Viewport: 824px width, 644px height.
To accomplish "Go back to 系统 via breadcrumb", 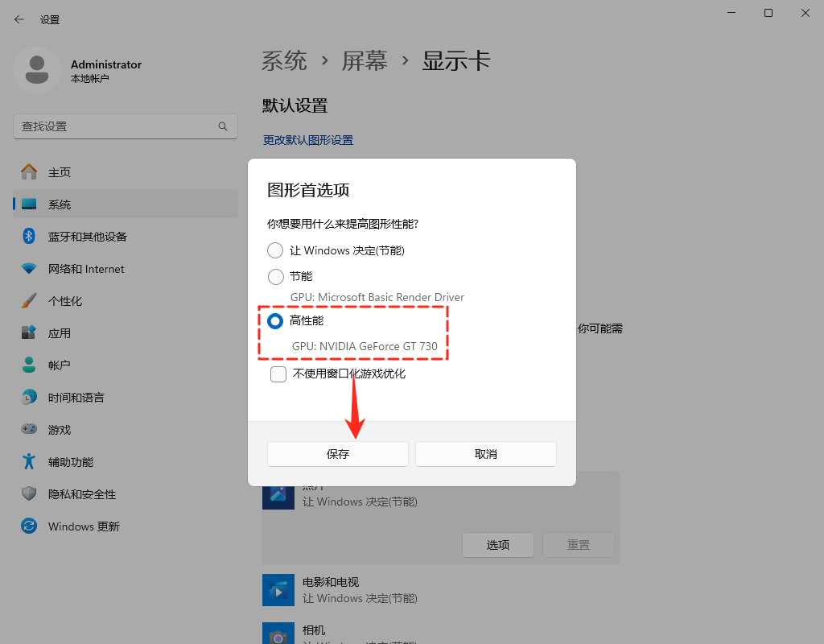I will pos(284,60).
